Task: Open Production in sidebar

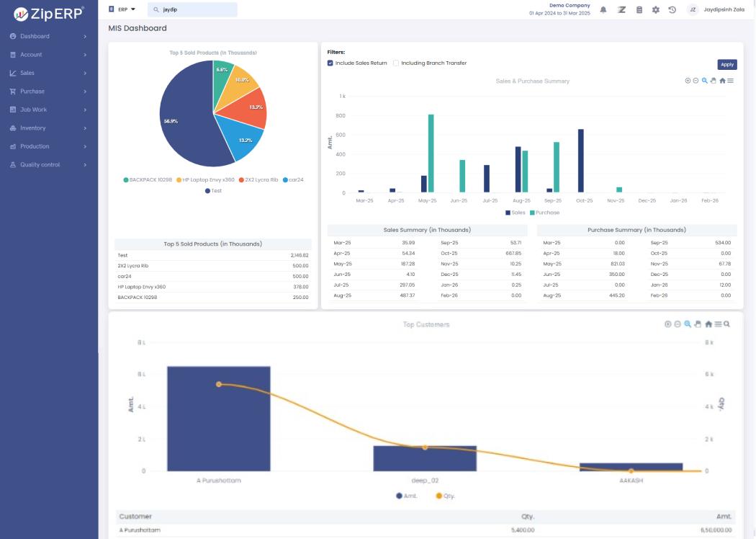Action: (x=35, y=146)
